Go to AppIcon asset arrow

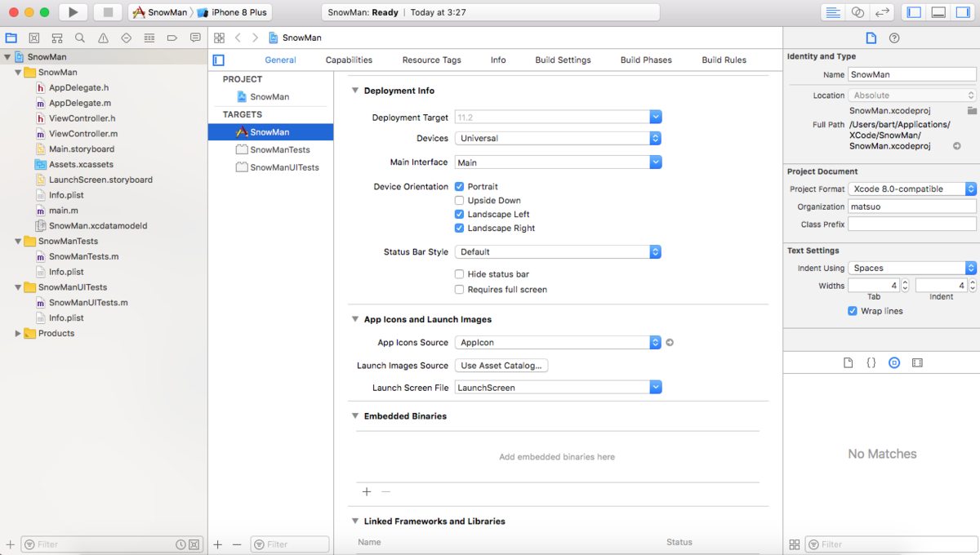(670, 343)
